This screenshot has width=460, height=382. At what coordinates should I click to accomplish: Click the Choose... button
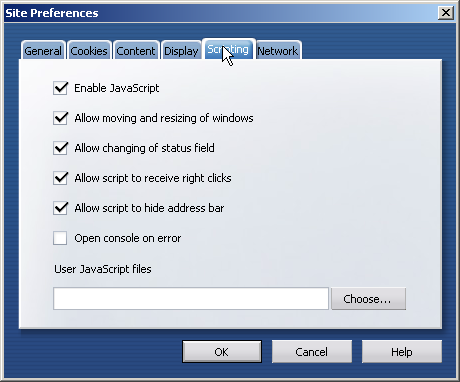pyautogui.click(x=368, y=299)
